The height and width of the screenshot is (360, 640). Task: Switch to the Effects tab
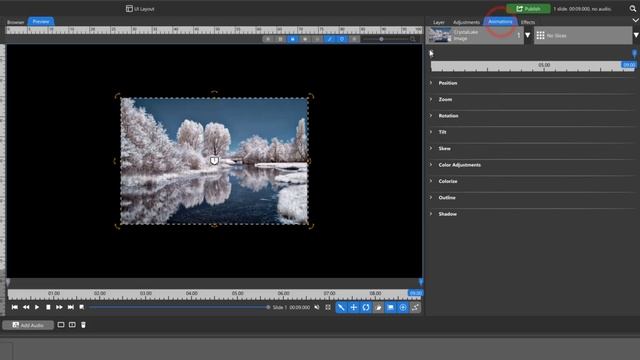[x=528, y=22]
